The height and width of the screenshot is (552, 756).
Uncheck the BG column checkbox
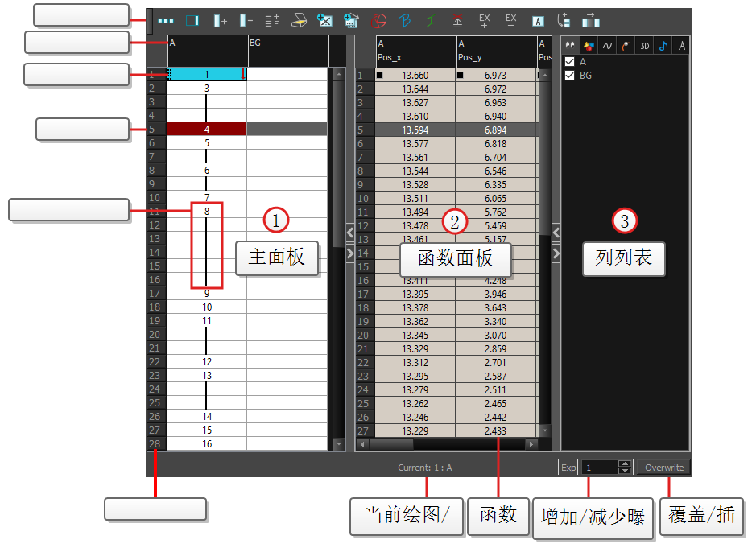[569, 75]
